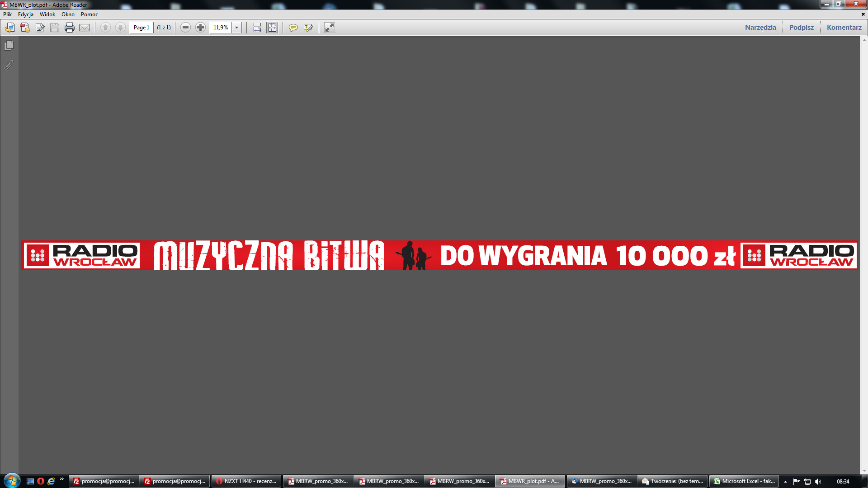Open the page thumbnails panel icon

pos(9,46)
